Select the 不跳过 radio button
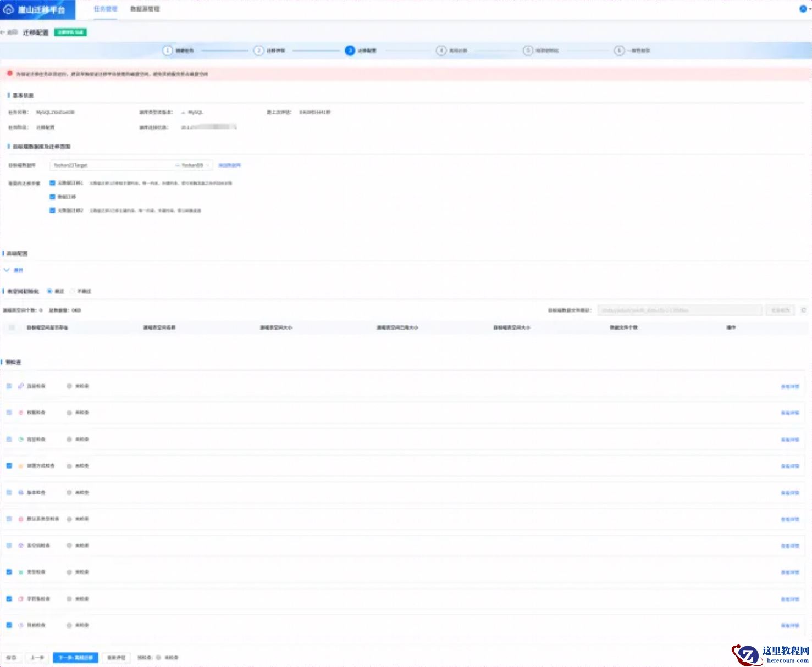The width and height of the screenshot is (812, 667). click(72, 291)
